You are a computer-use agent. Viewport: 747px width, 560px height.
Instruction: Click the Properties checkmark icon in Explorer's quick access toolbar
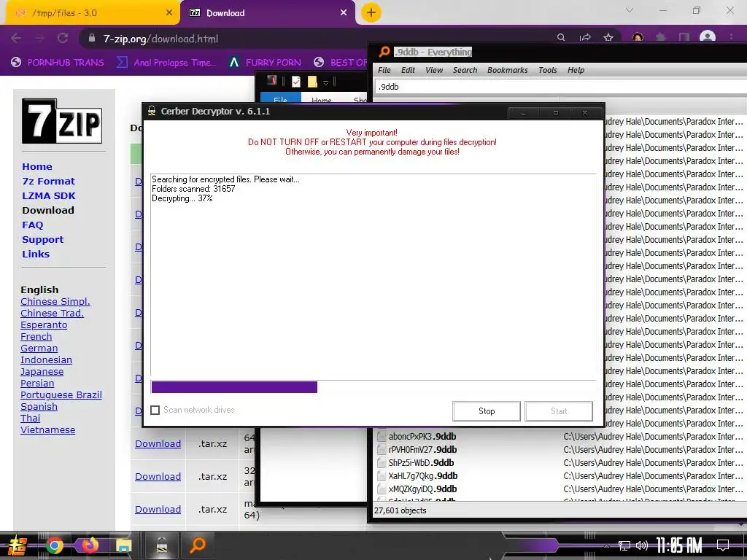296,82
